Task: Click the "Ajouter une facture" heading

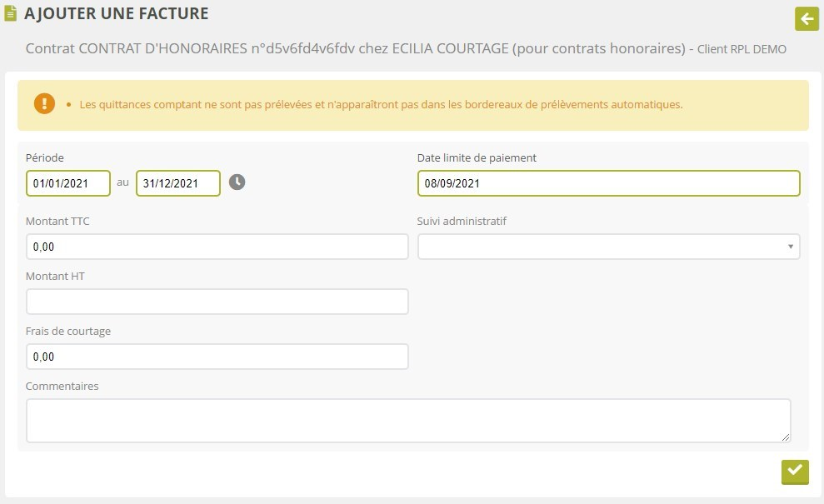Action: click(x=117, y=14)
